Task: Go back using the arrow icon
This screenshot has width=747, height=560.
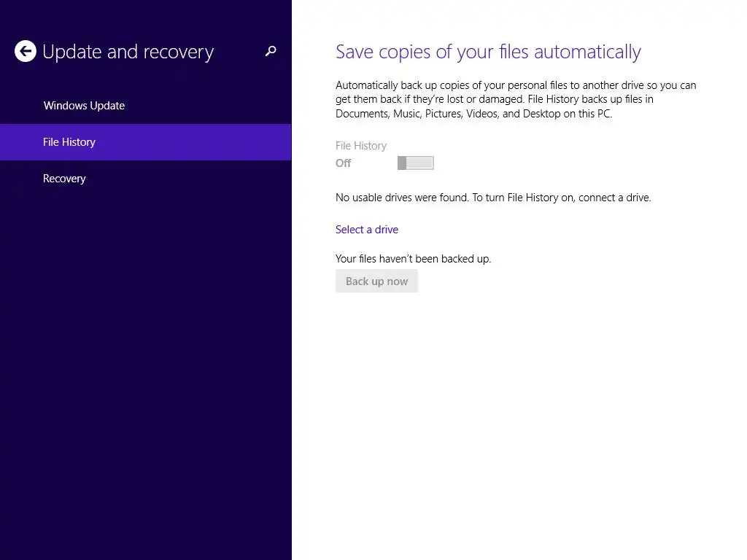Action: pyautogui.click(x=26, y=51)
